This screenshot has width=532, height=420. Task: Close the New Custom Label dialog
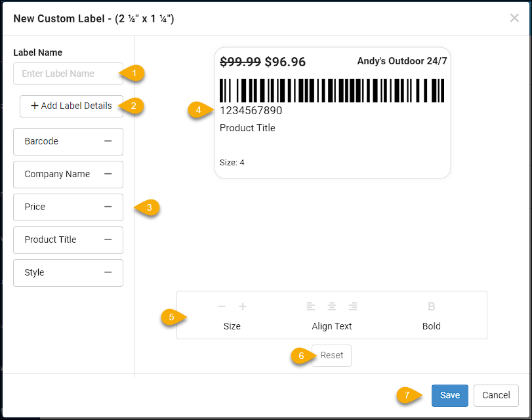coord(514,18)
